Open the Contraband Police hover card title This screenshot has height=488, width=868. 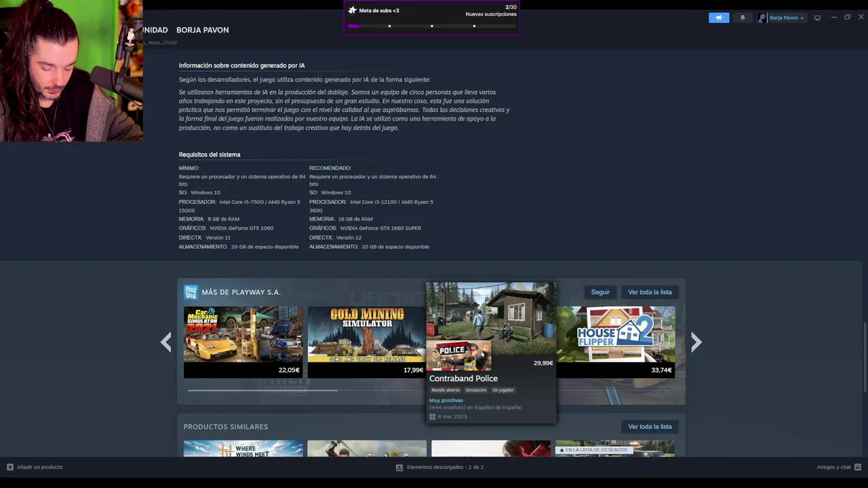463,378
